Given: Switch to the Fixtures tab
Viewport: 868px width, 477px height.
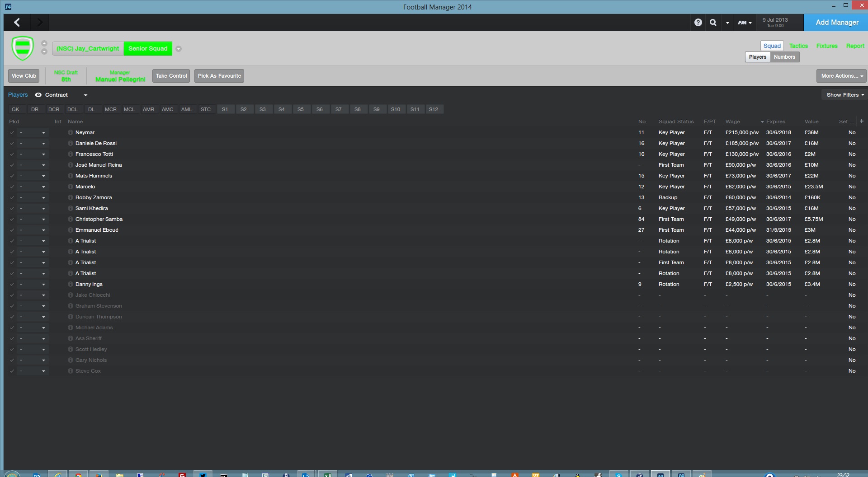Looking at the screenshot, I should [827, 46].
